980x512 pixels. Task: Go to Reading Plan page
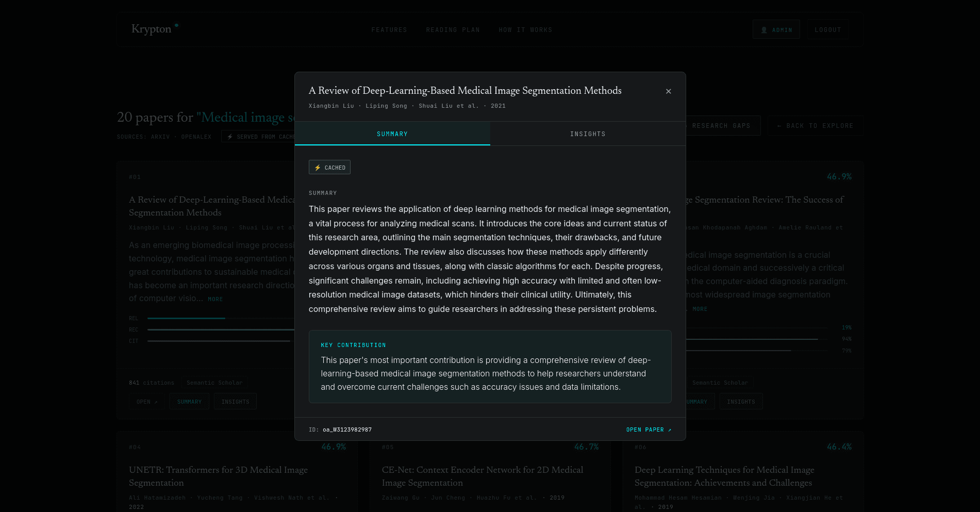tap(453, 30)
